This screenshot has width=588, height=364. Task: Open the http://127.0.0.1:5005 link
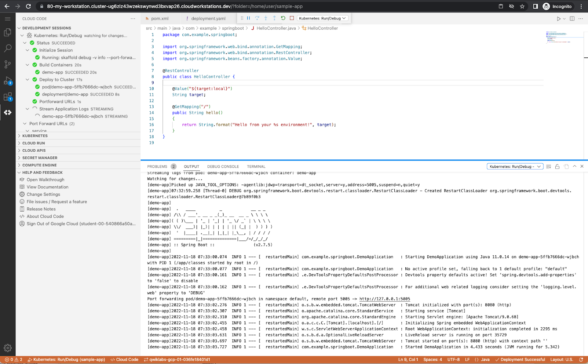(x=384, y=299)
